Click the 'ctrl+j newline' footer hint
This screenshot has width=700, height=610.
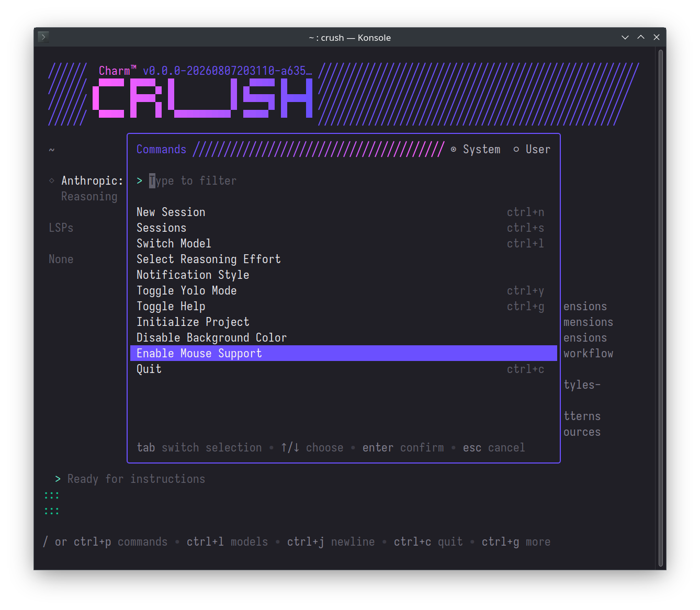coord(331,542)
